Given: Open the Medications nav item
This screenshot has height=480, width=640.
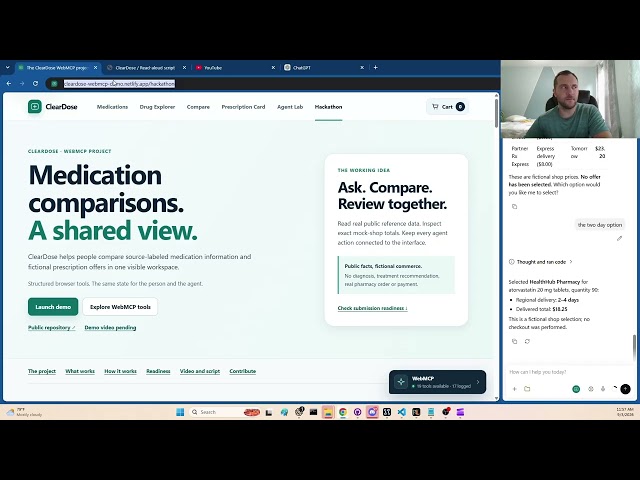Looking at the screenshot, I should [x=112, y=107].
